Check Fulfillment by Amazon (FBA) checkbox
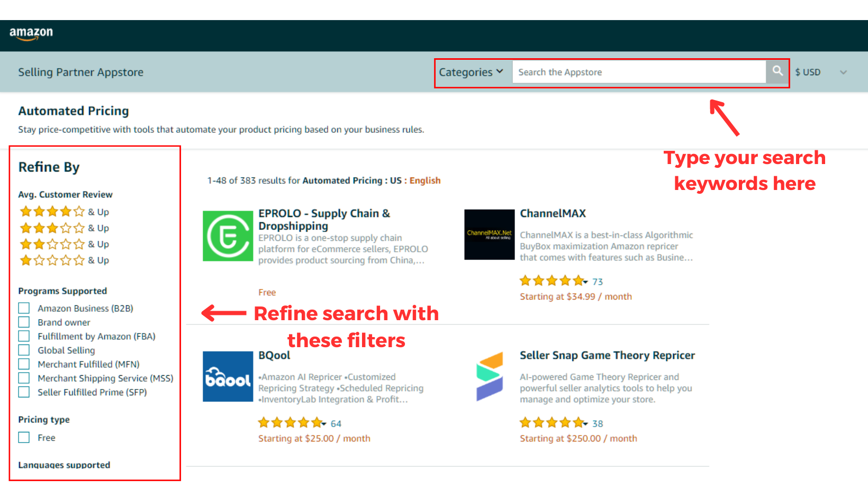Viewport: 868px width, 489px height. 24,336
